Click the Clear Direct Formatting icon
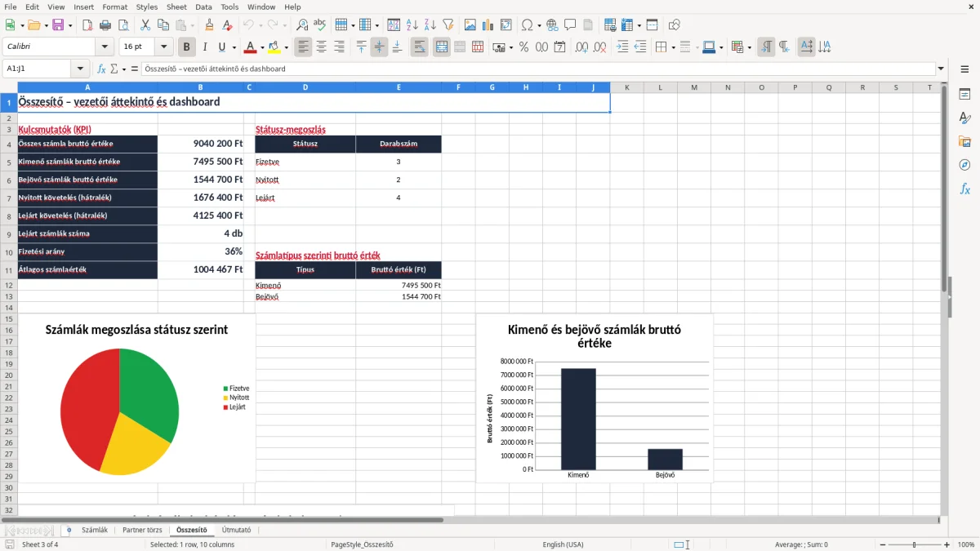980x551 pixels. click(x=227, y=25)
